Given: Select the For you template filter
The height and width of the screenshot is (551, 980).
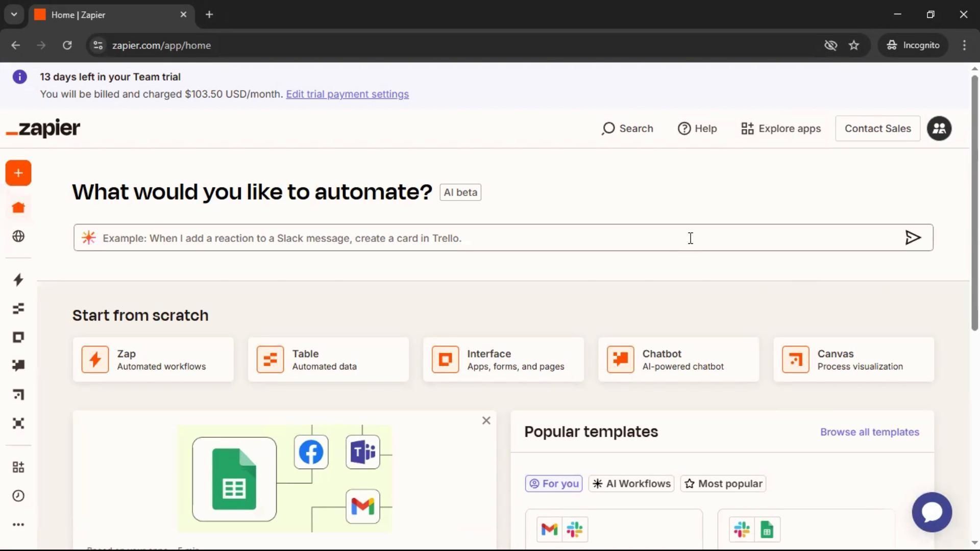Looking at the screenshot, I should point(554,484).
